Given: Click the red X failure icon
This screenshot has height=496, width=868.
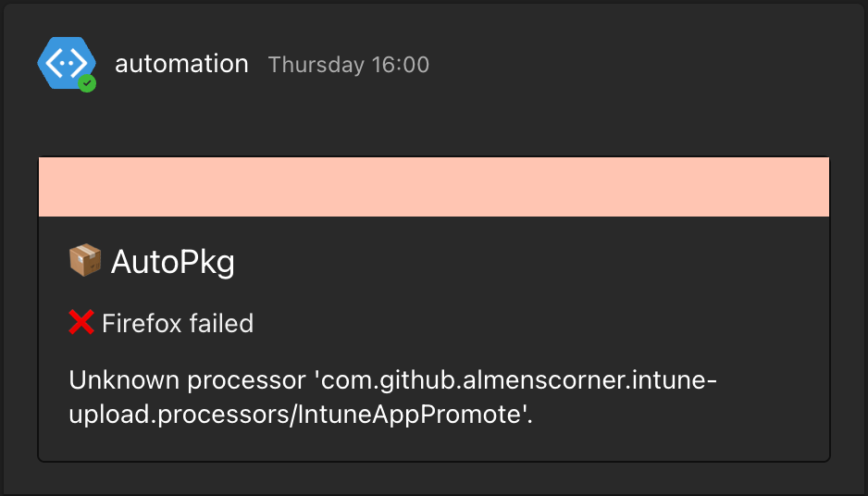Looking at the screenshot, I should 81,322.
